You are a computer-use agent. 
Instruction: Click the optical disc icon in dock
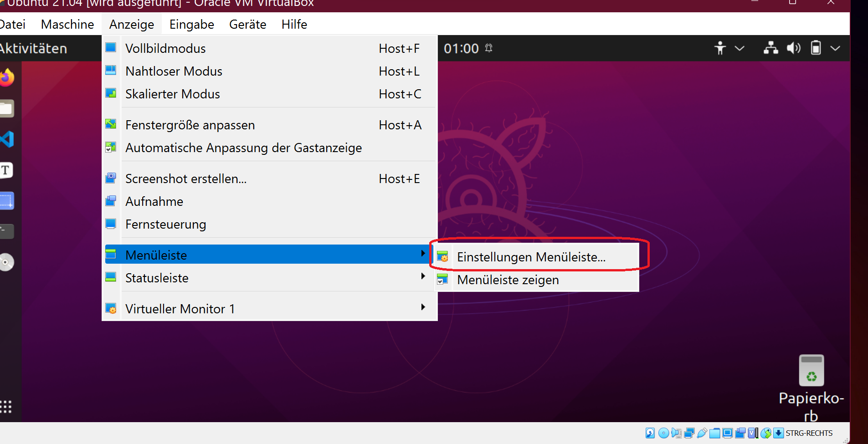(7, 262)
